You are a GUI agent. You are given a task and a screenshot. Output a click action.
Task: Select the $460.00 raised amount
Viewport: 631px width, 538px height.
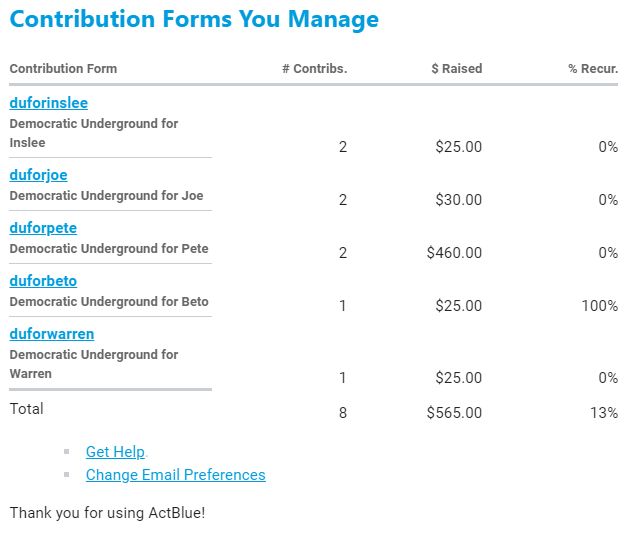pyautogui.click(x=454, y=253)
